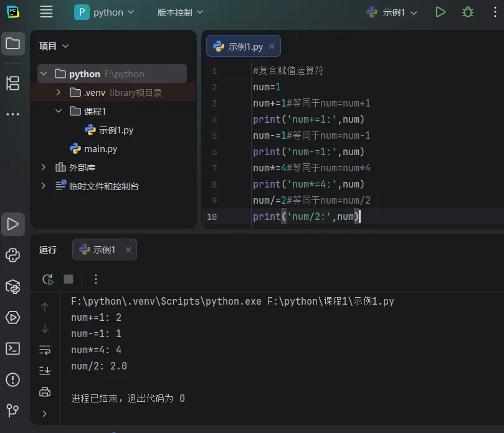Close the 示例1 run tab
This screenshot has height=433, width=504.
tap(128, 250)
